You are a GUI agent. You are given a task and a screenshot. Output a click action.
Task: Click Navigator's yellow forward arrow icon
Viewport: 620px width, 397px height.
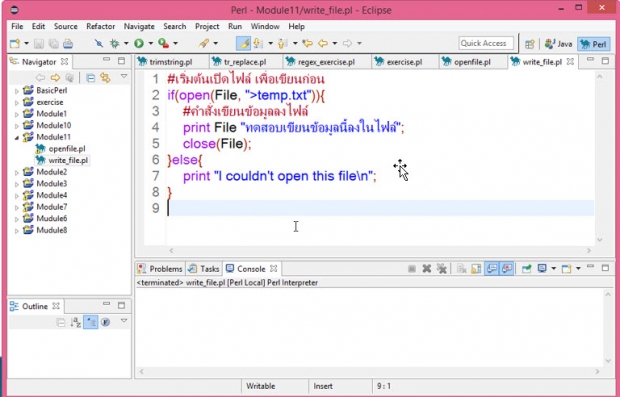point(55,78)
